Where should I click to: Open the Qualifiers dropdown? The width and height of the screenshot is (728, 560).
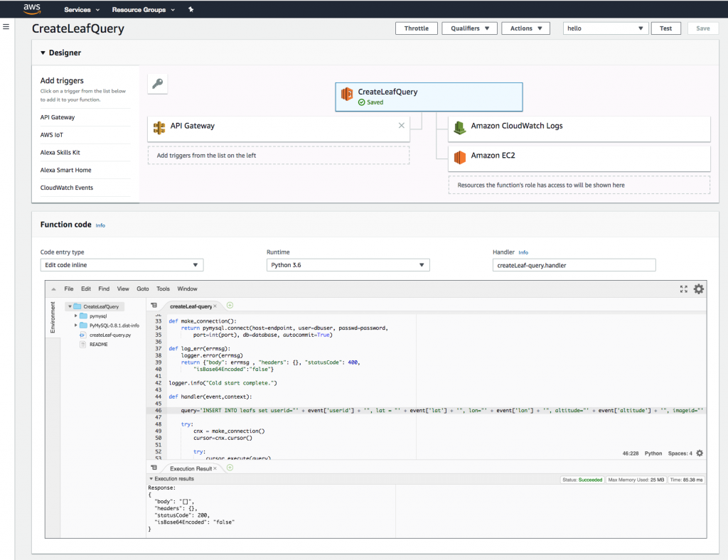tap(469, 28)
